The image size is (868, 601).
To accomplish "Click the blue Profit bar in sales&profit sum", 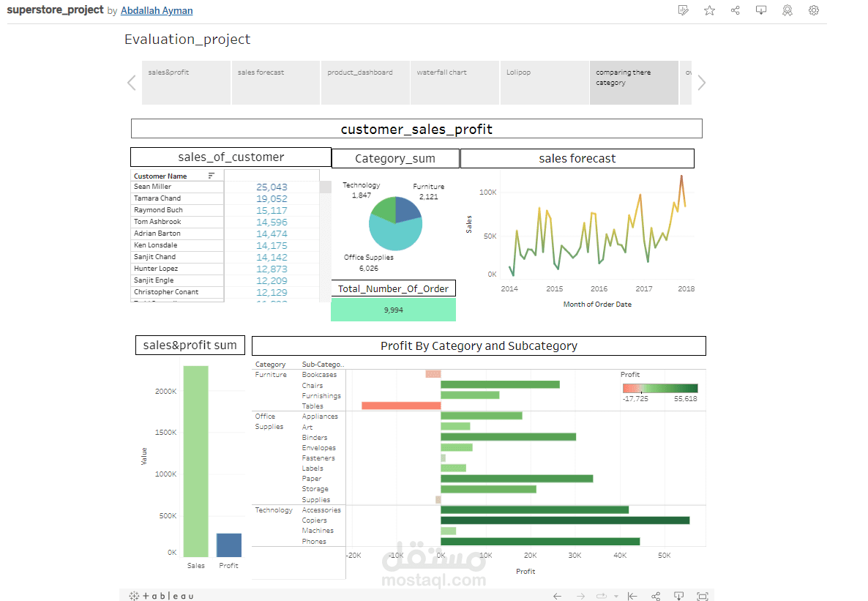I will click(228, 545).
